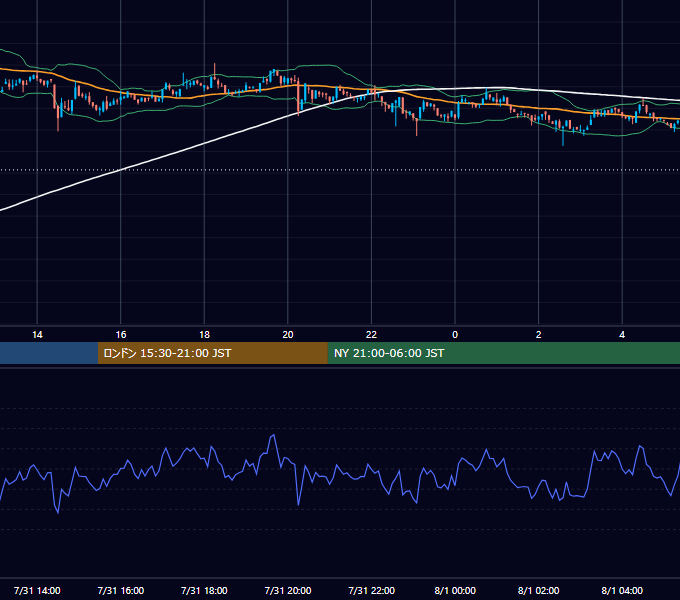
Task: Click the hour label 22 on upper axis
Action: 371,335
